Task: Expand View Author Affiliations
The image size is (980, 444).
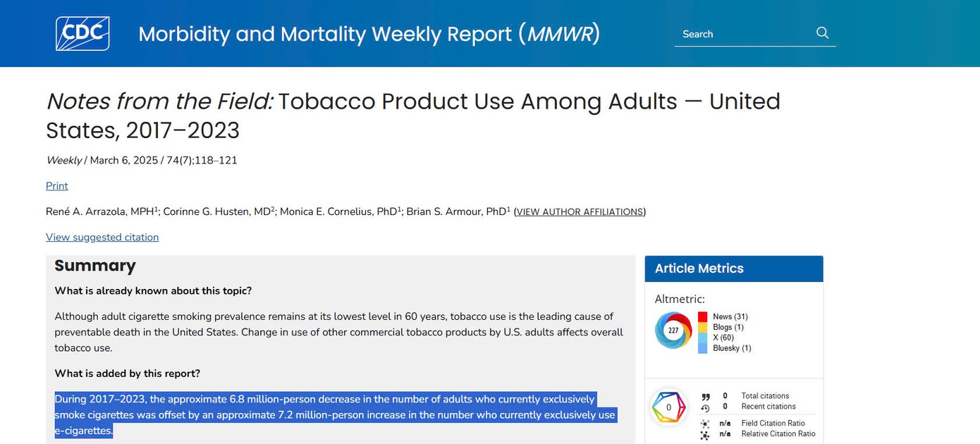Action: [580, 212]
